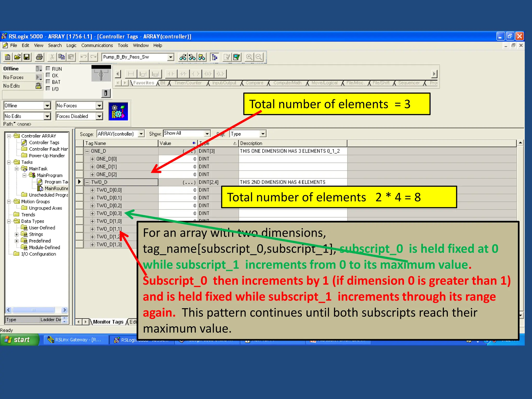Collapse the TWO_D array tag
This screenshot has width=532, height=399.
(x=87, y=182)
